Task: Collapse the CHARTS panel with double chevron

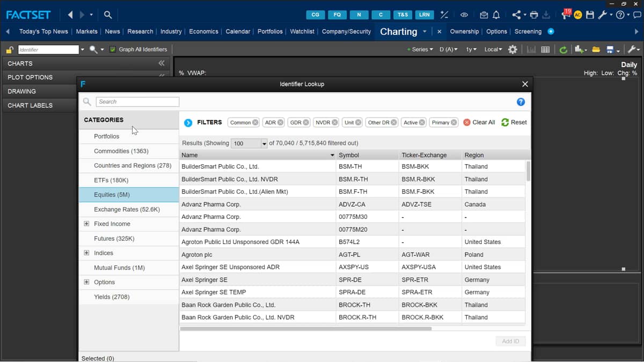Action: click(162, 63)
